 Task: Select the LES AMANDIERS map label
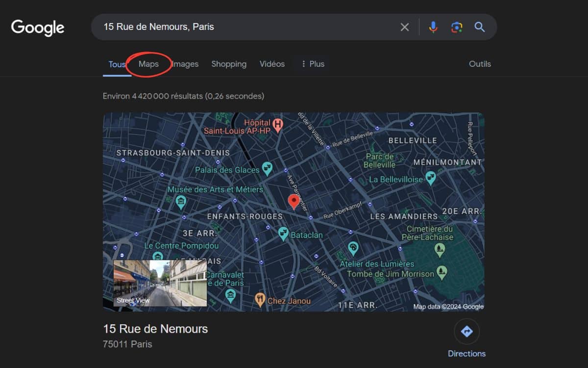click(404, 216)
